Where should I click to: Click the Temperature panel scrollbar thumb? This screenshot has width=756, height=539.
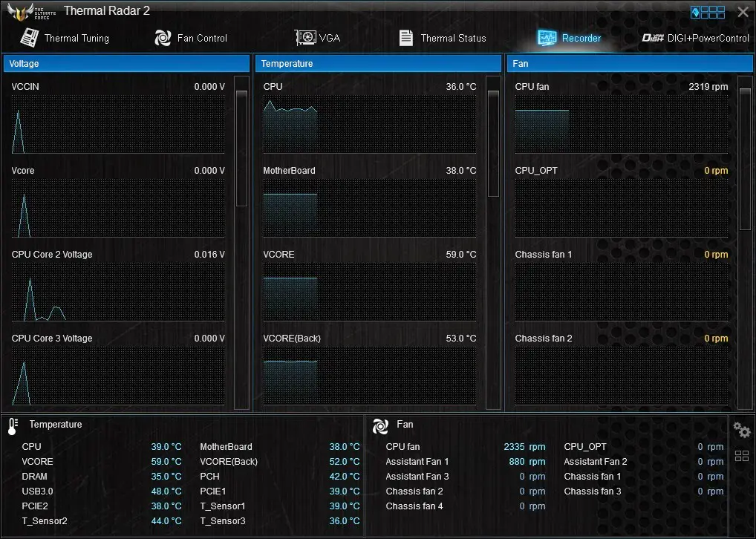coord(493,143)
